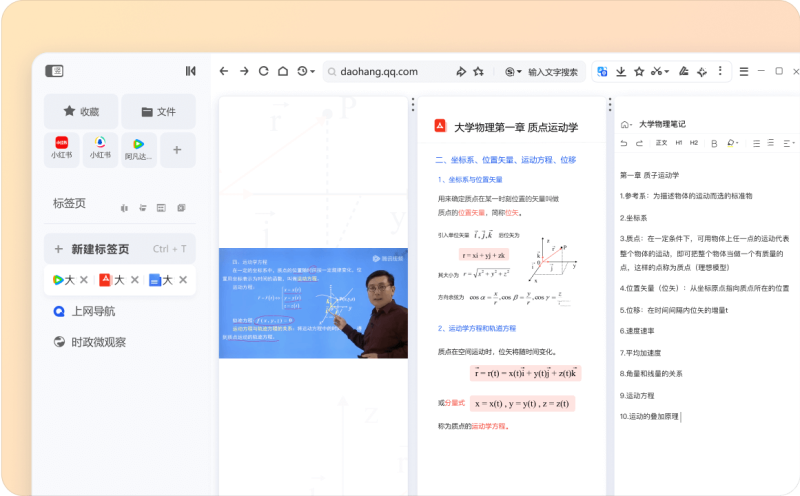
Task: Click the red PDF file icon
Action: [x=440, y=126]
